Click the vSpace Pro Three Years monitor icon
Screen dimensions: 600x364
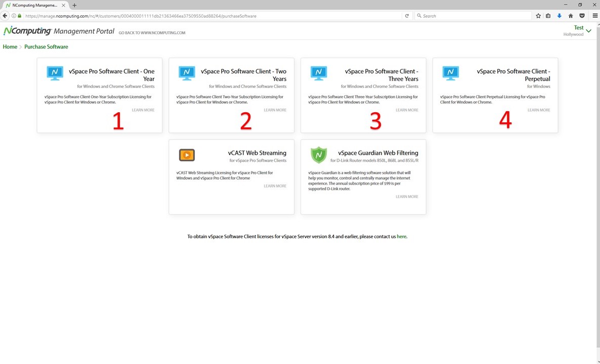[319, 73]
